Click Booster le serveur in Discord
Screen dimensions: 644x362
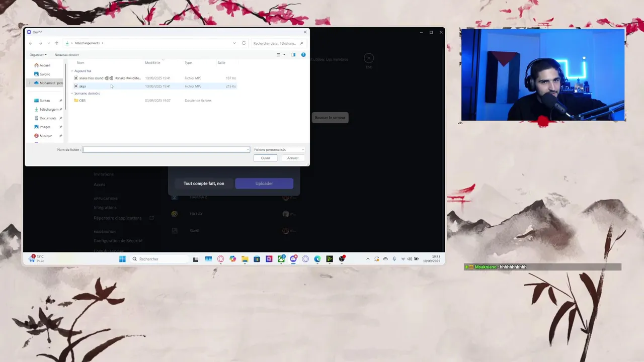click(x=330, y=118)
